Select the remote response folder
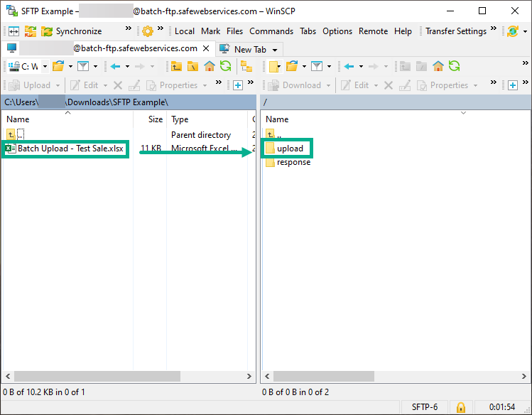532x415 pixels. click(x=288, y=162)
